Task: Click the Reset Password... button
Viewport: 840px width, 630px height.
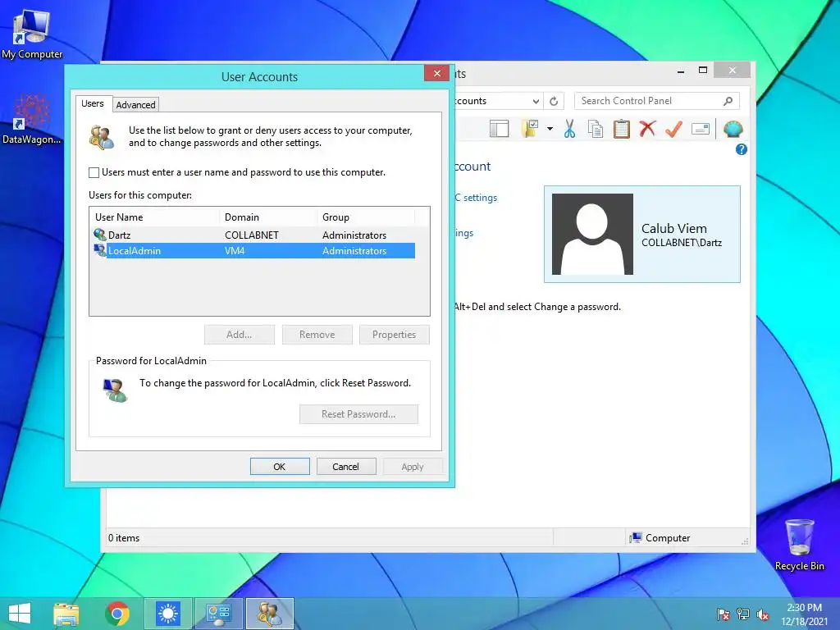Action: [x=358, y=414]
